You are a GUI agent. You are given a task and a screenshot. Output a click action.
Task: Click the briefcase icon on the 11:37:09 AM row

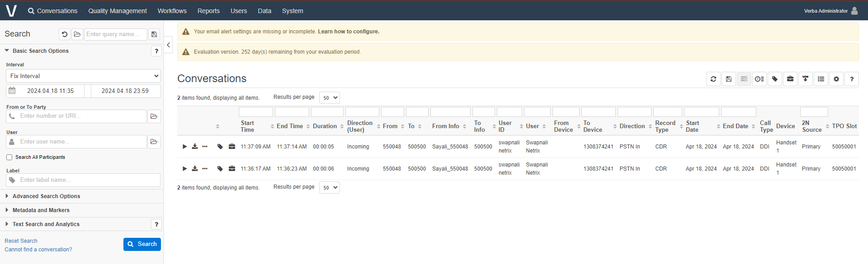[x=232, y=147]
